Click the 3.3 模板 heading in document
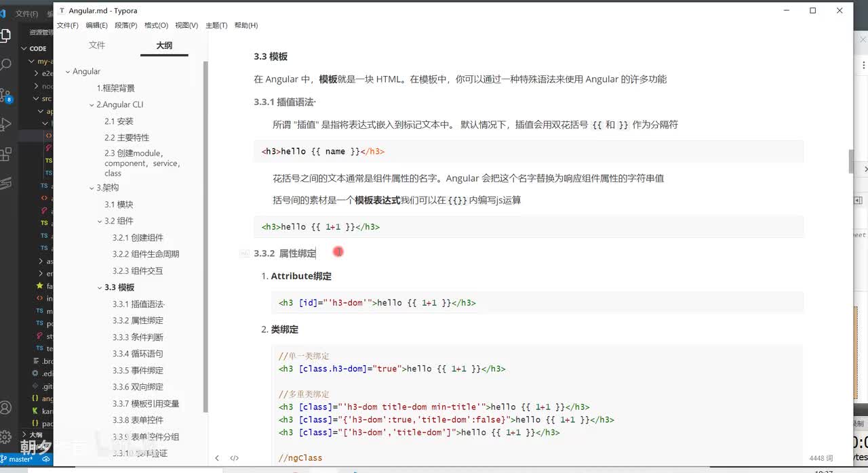The width and height of the screenshot is (868, 473). [271, 56]
